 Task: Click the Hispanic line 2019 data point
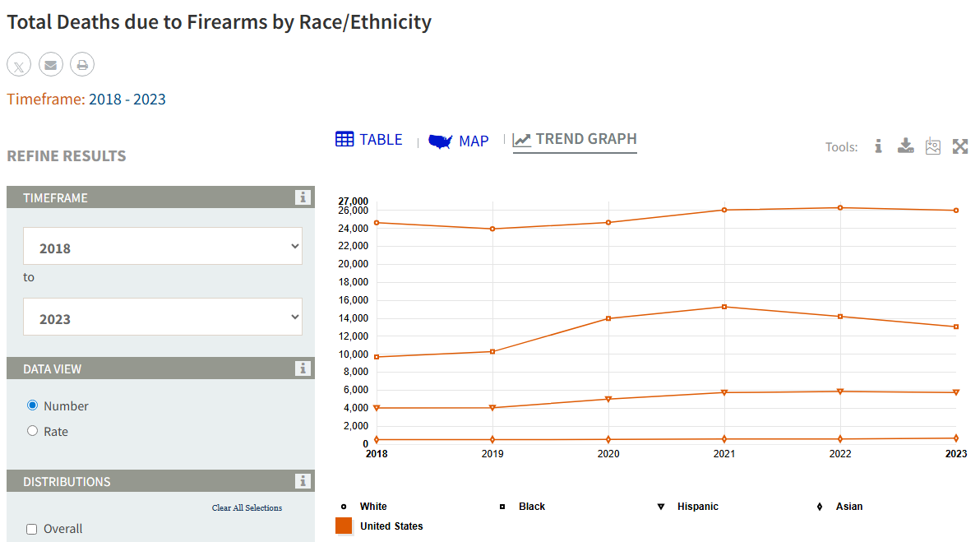[x=492, y=408]
